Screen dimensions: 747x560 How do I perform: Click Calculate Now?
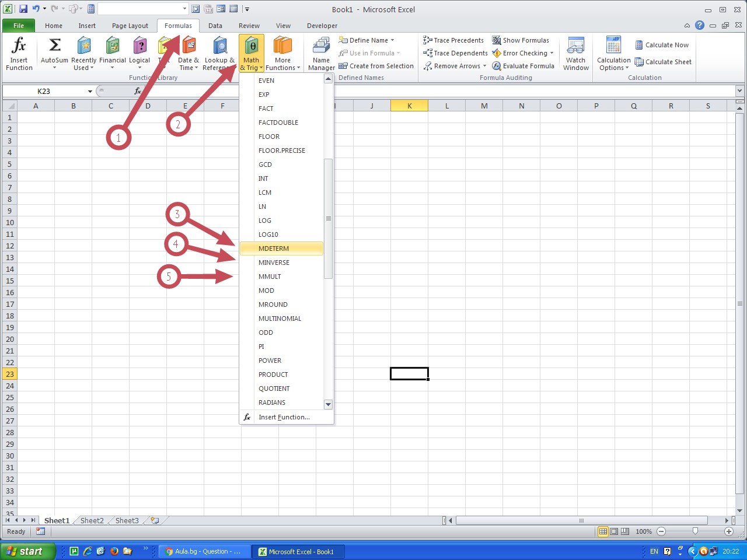[662, 45]
